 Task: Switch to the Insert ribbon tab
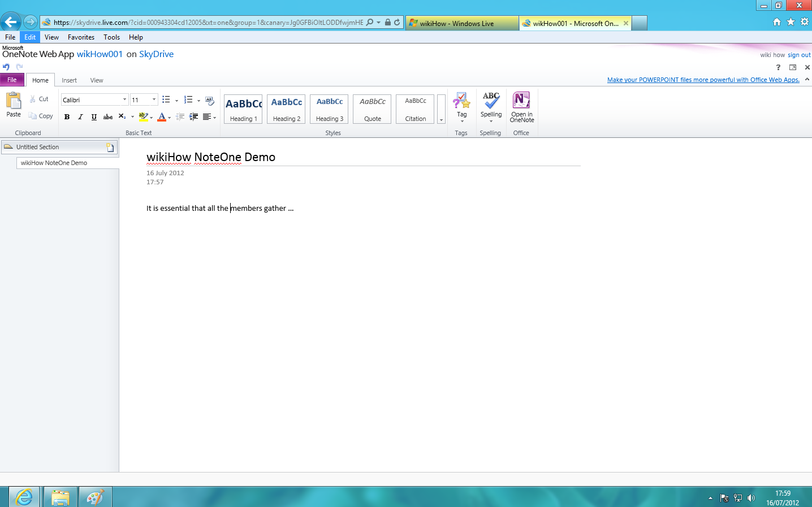coord(69,80)
